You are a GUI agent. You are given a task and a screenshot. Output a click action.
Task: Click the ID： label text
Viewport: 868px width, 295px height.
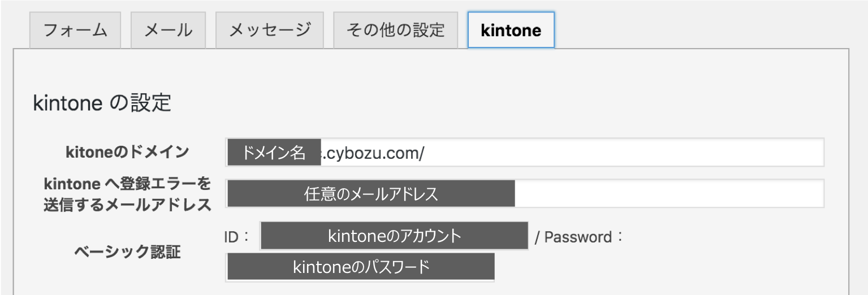tap(237, 236)
